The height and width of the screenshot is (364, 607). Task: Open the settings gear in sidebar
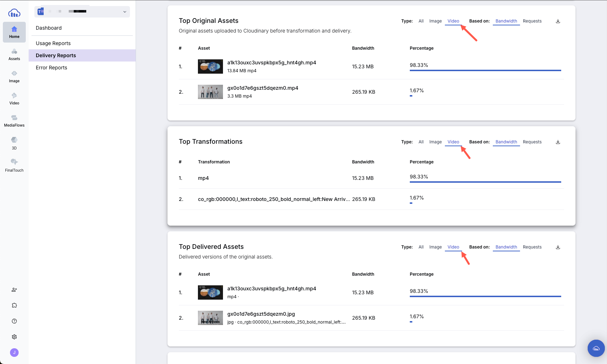pyautogui.click(x=14, y=337)
